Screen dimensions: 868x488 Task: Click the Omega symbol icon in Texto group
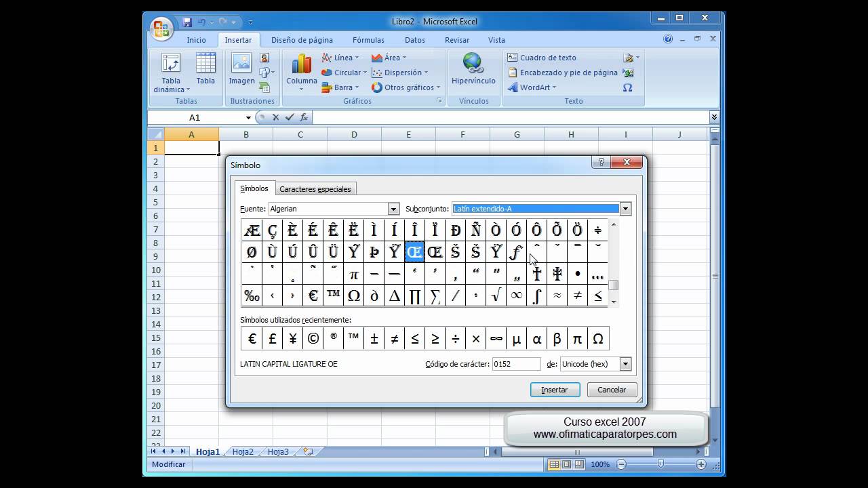628,87
